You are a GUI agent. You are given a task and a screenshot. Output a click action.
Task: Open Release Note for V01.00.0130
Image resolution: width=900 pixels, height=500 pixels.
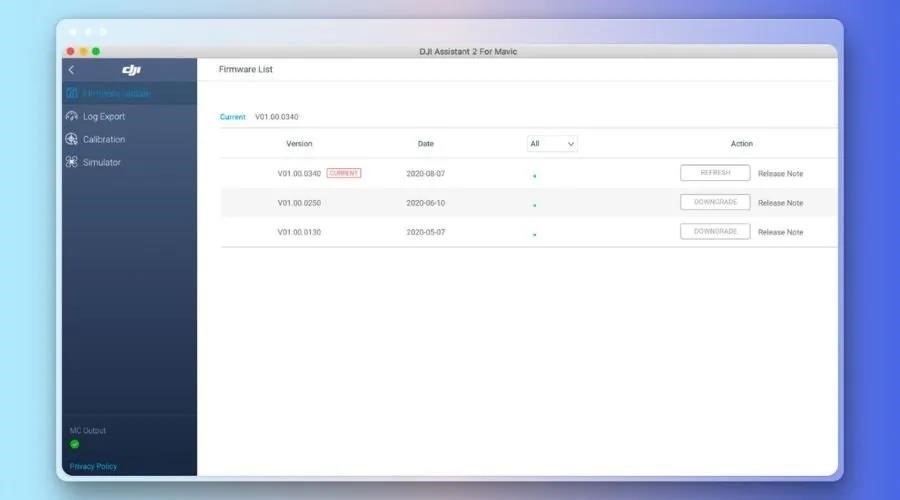780,232
